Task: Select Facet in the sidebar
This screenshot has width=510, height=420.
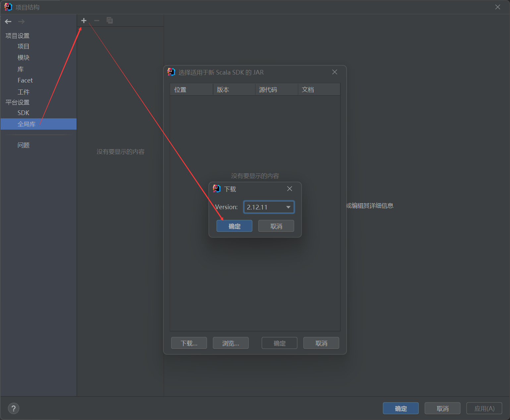Action: 38,80
